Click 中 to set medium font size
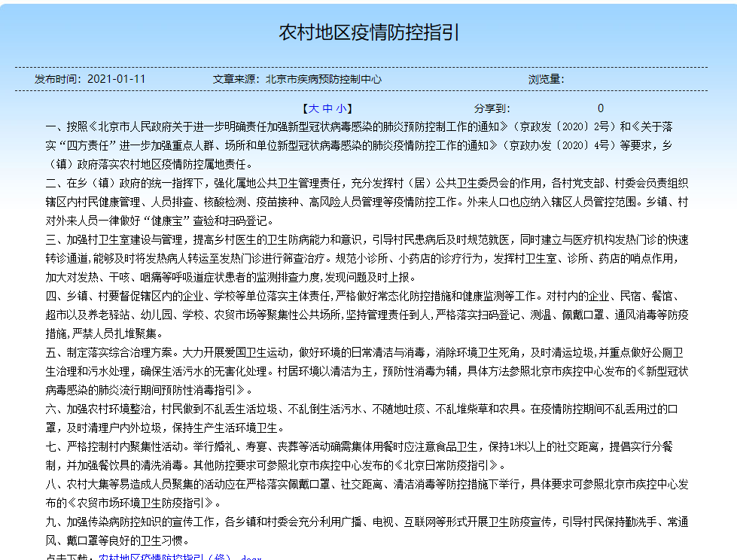 click(x=327, y=109)
